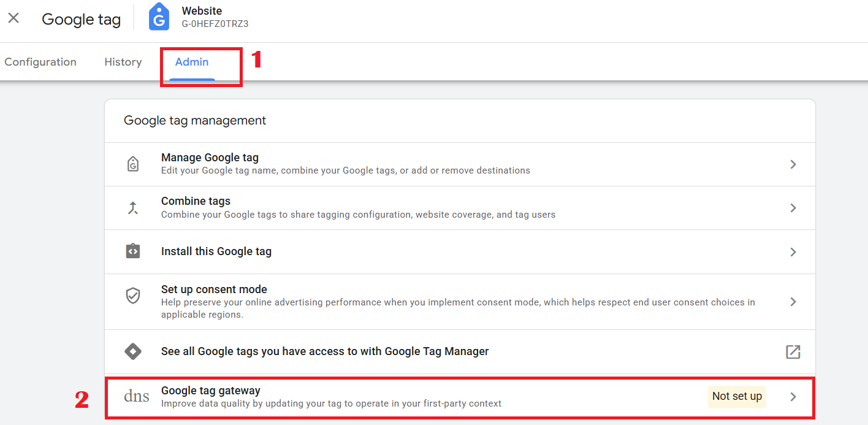Open See all Google tags with Tag Manager

325,351
